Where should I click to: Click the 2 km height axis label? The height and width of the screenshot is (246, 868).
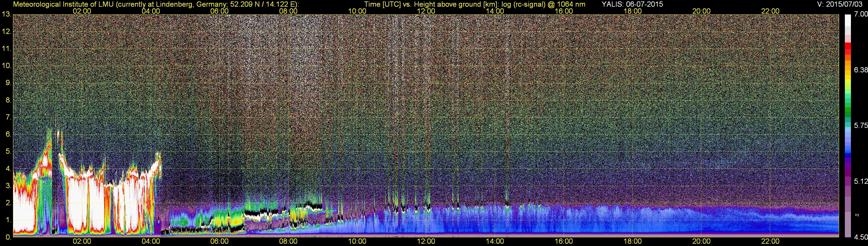coord(8,203)
